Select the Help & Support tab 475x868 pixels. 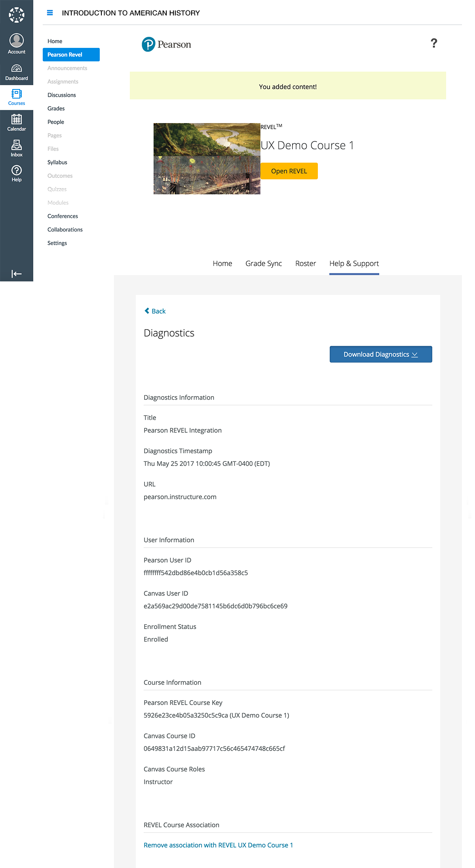[x=354, y=264]
